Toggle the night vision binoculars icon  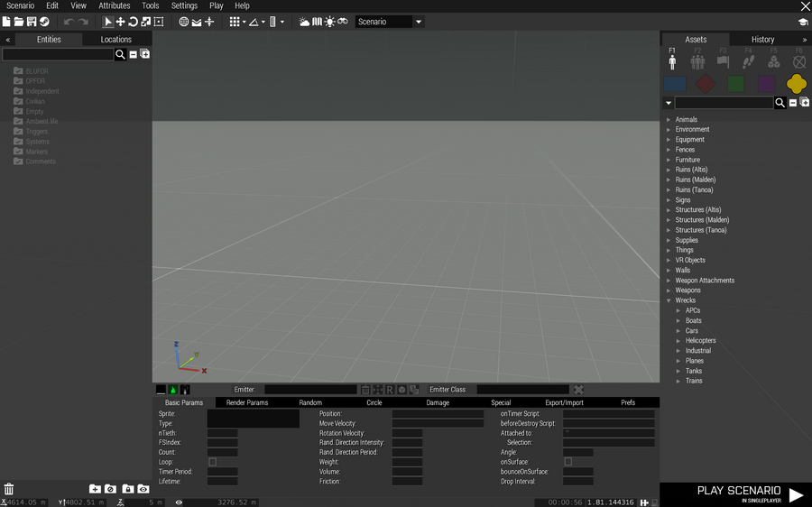342,22
